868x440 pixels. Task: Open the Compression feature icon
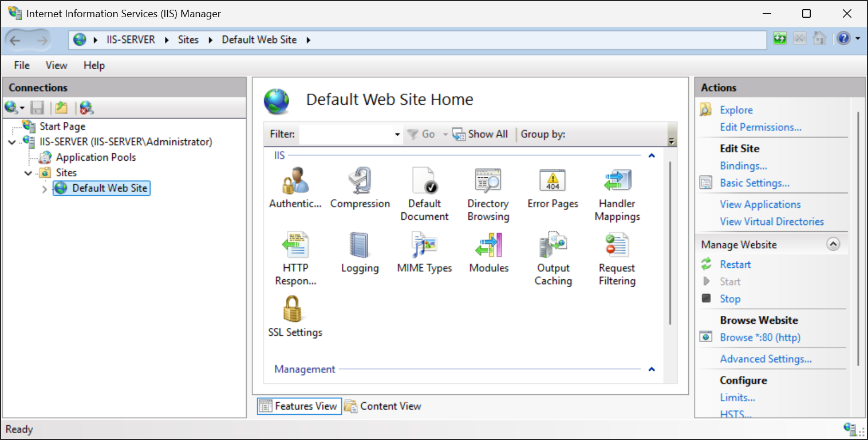(x=360, y=181)
